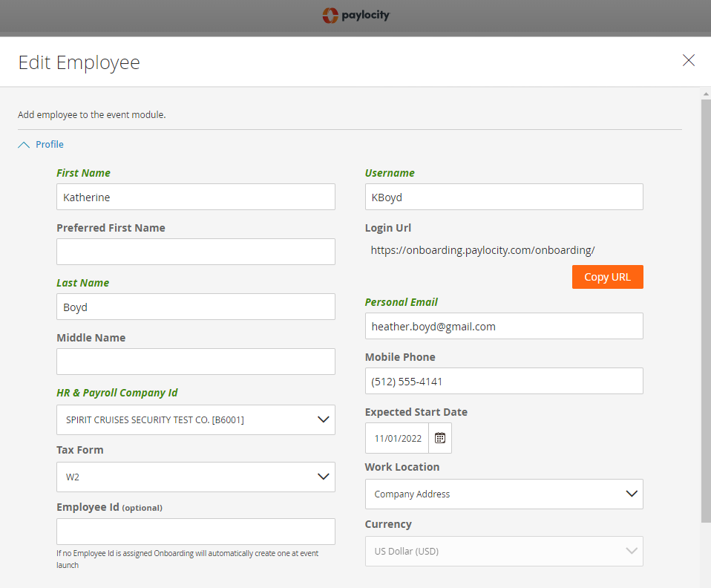Click the Username field with KBoyd
711x588 pixels.
[x=504, y=197]
